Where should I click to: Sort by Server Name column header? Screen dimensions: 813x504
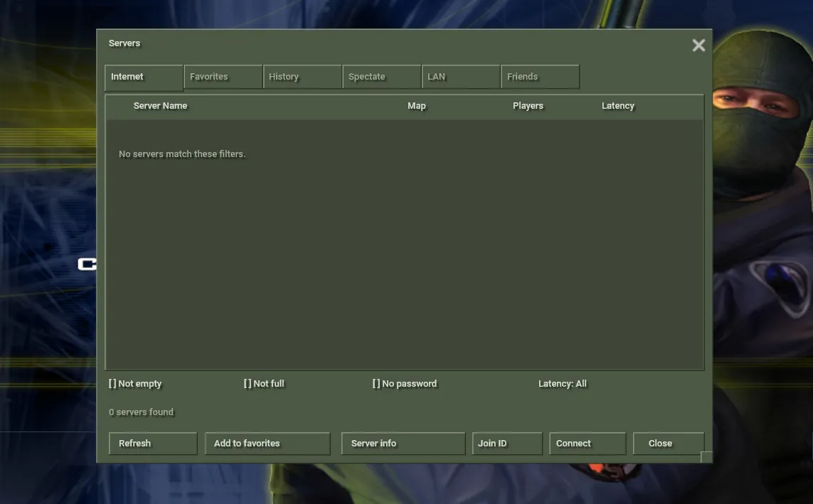point(160,106)
